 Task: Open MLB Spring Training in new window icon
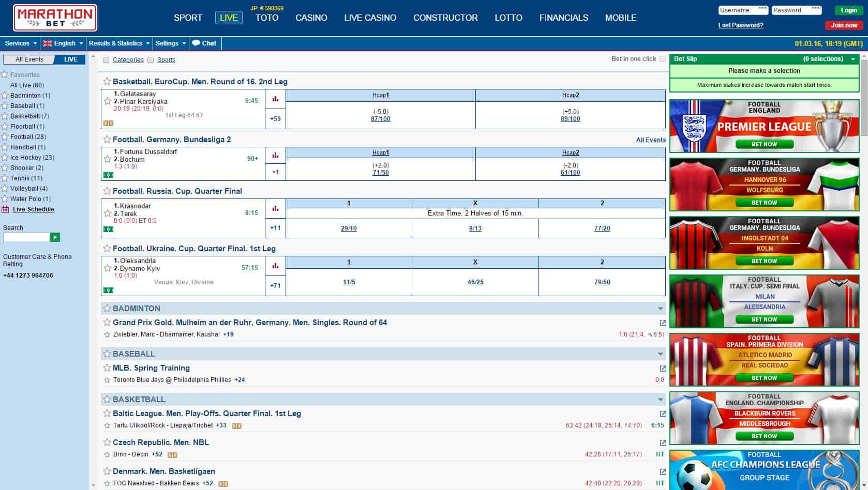(x=663, y=369)
